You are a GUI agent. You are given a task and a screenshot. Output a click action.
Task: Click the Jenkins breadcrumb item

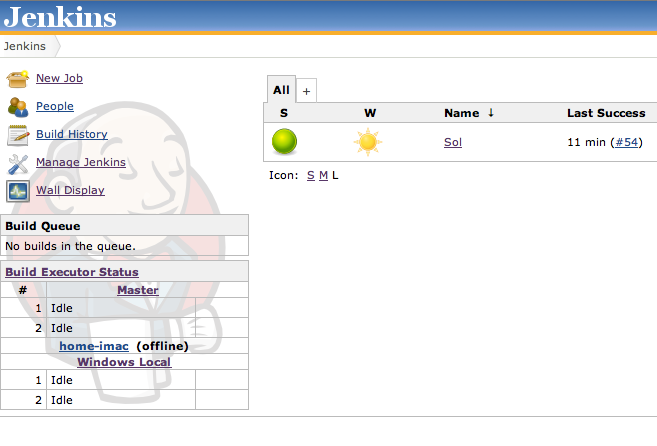point(25,46)
